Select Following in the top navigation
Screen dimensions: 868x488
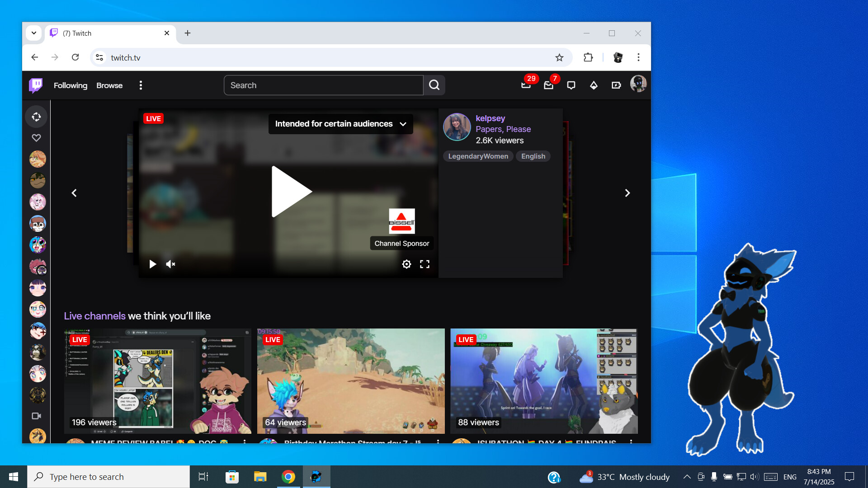click(x=70, y=85)
